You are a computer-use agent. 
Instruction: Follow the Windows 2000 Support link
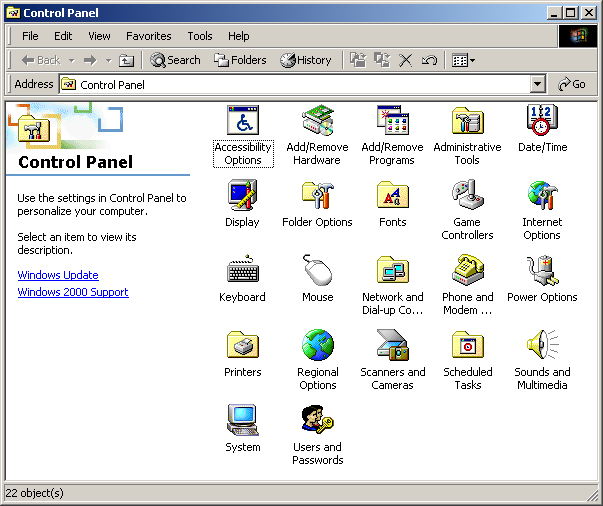tap(73, 292)
